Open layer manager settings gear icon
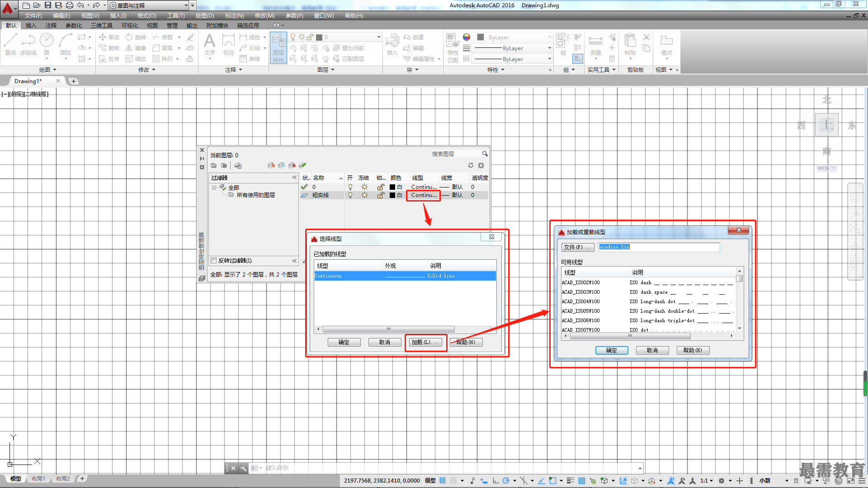 481,165
